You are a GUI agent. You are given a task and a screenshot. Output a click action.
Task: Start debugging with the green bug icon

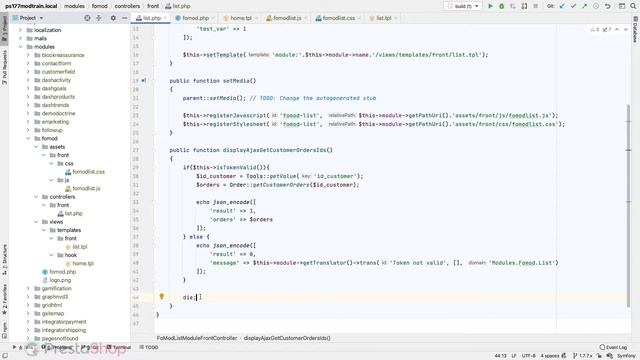click(x=502, y=6)
